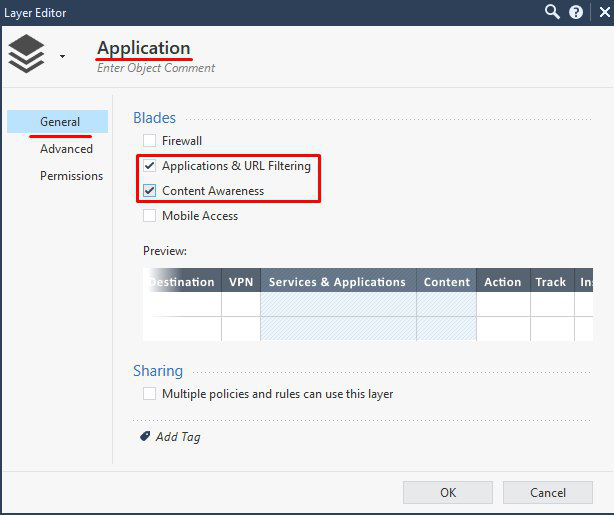Uncheck Applications & URL Filtering
The image size is (614, 515).
149,166
